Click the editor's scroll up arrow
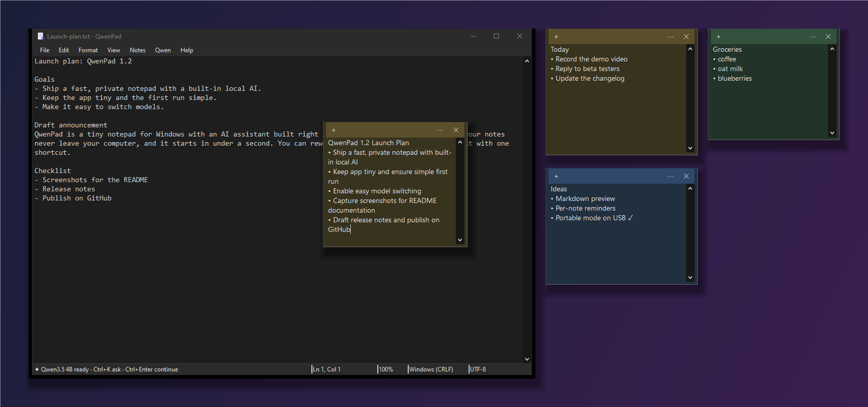The image size is (868, 407). pos(527,61)
